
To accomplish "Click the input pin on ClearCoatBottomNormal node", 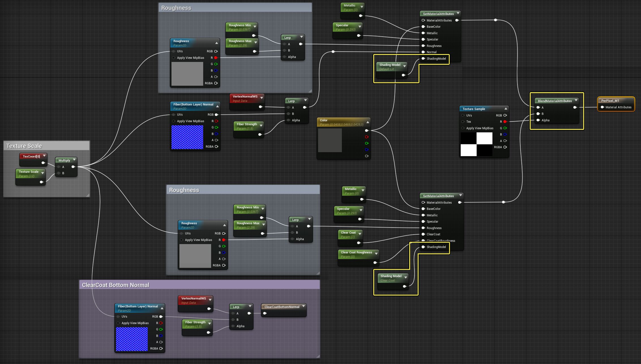I will (265, 313).
